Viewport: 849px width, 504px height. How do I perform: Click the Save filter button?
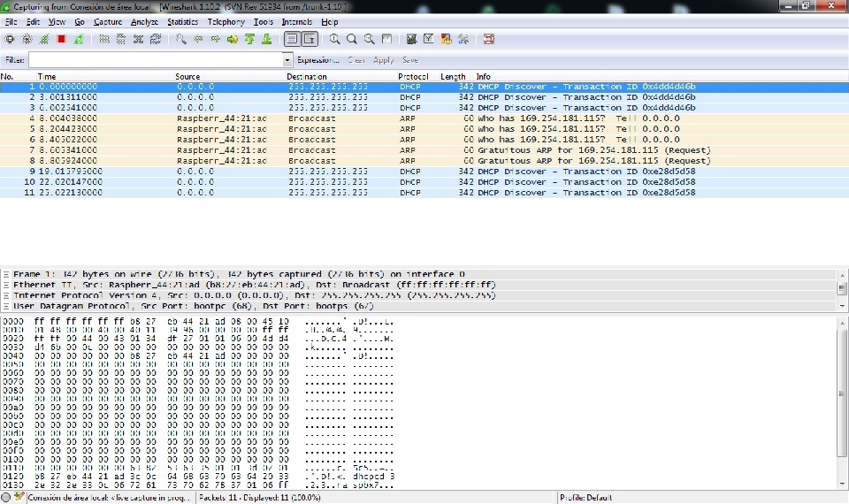point(409,60)
